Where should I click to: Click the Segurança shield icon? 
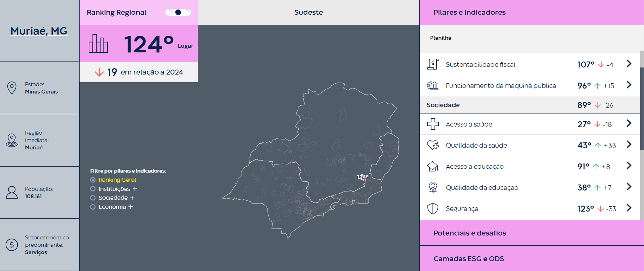[x=433, y=208]
